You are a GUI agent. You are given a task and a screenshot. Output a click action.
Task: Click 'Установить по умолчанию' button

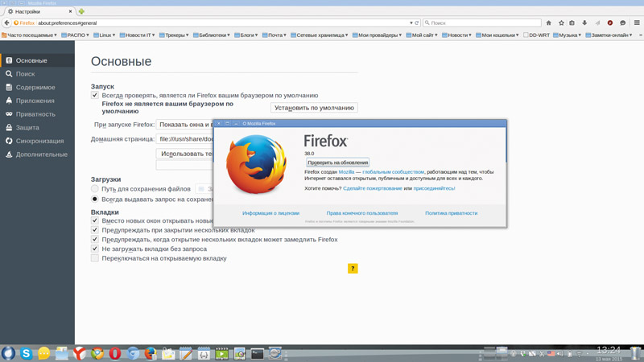[314, 108]
